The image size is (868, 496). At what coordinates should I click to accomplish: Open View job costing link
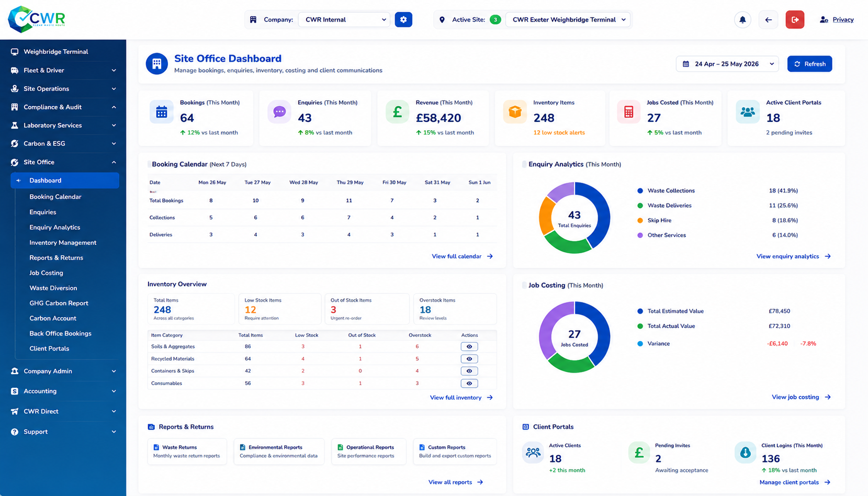[x=801, y=397]
